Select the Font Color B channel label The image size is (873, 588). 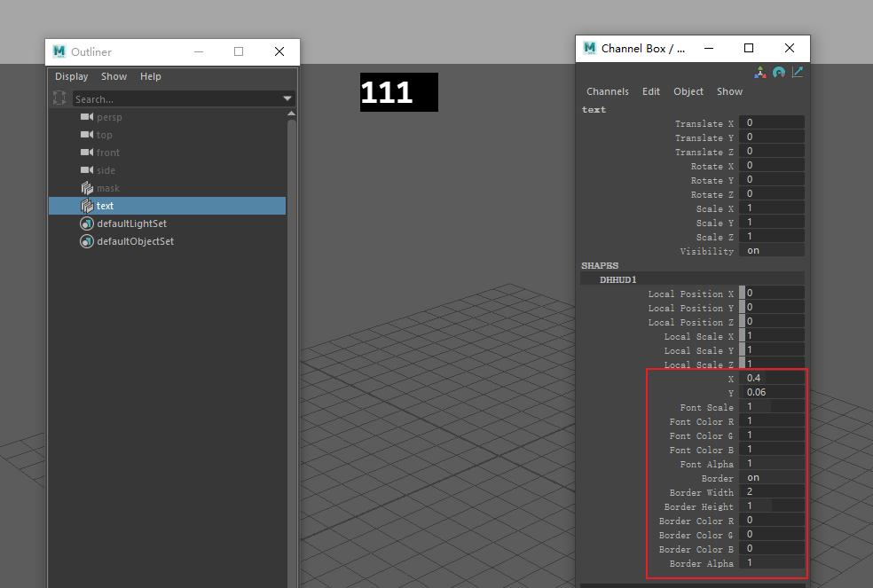coord(702,450)
